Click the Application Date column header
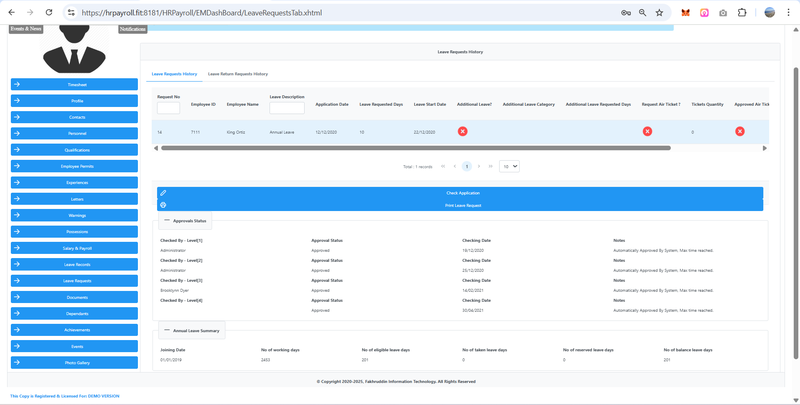Viewport: 800px width, 405px height. coord(332,105)
